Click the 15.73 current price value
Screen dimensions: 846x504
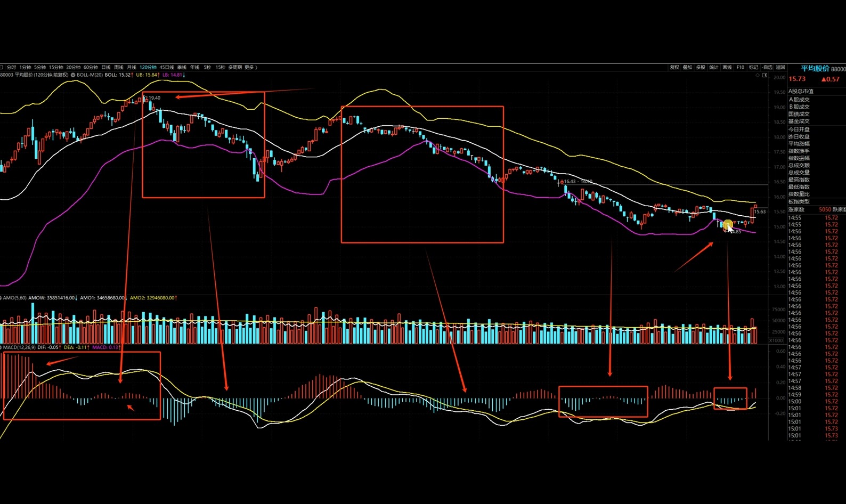click(797, 79)
